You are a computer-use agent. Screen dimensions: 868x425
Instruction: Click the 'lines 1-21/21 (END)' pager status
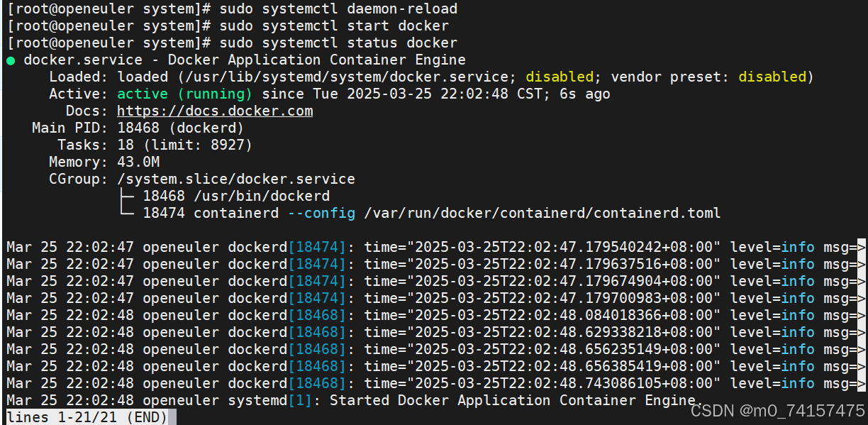tap(87, 417)
